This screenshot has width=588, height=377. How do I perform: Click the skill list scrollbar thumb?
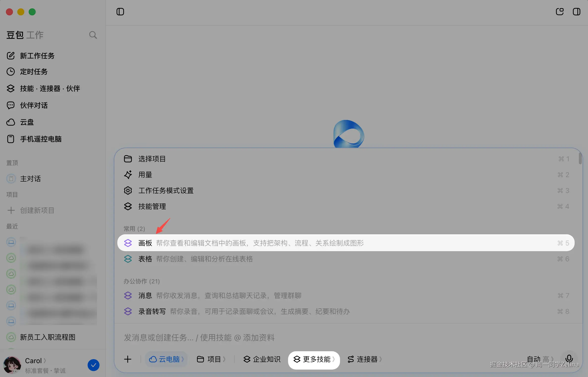click(x=580, y=159)
